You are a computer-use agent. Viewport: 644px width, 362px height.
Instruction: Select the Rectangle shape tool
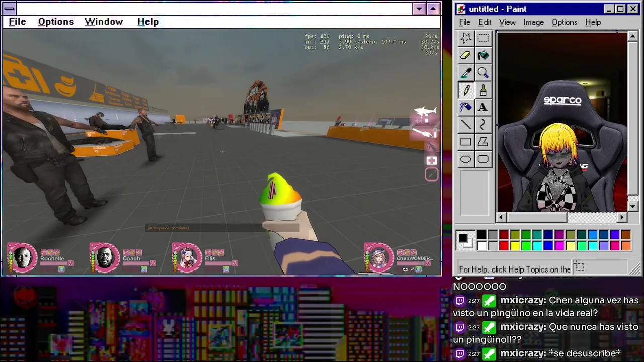[x=466, y=142]
